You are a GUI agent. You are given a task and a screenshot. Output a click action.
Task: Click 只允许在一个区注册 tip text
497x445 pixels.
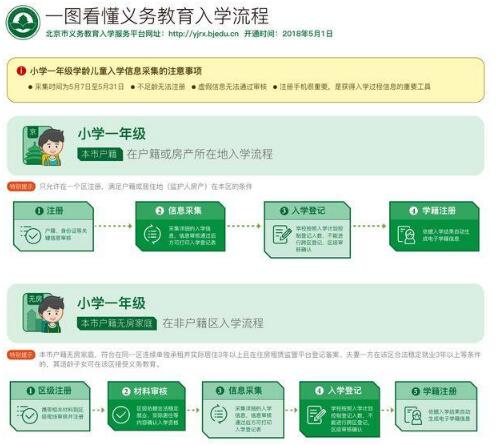146,187
